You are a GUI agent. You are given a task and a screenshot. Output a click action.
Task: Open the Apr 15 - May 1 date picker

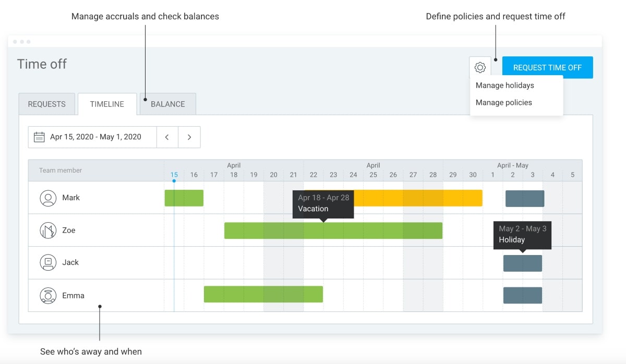95,137
